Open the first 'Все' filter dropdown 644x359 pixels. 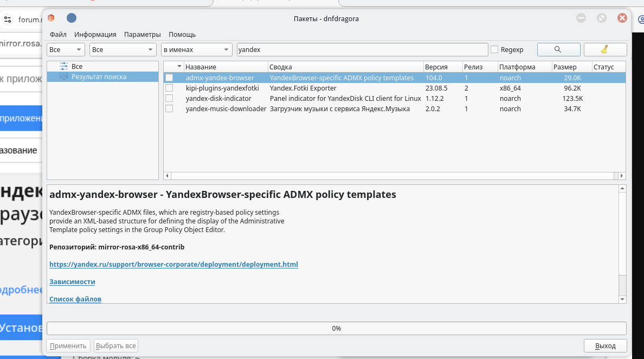66,49
